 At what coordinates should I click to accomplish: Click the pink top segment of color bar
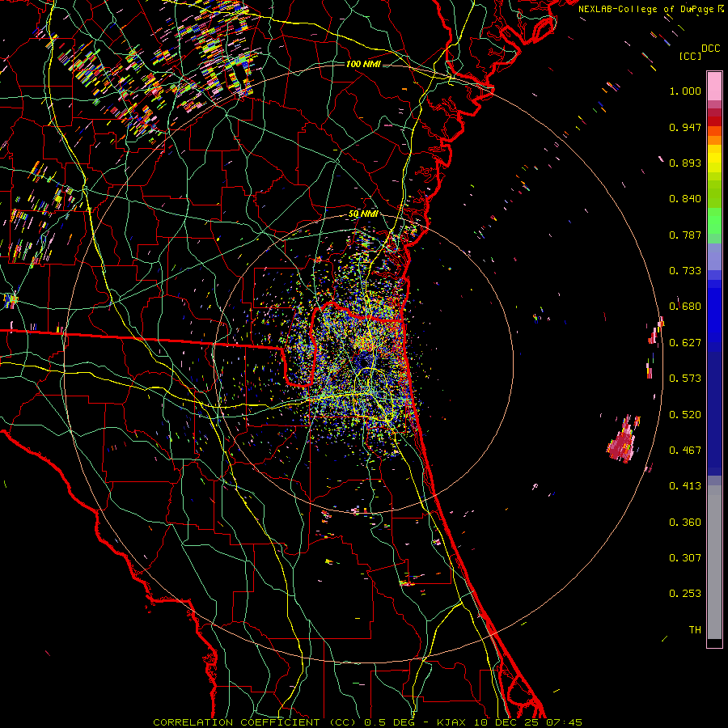[714, 86]
